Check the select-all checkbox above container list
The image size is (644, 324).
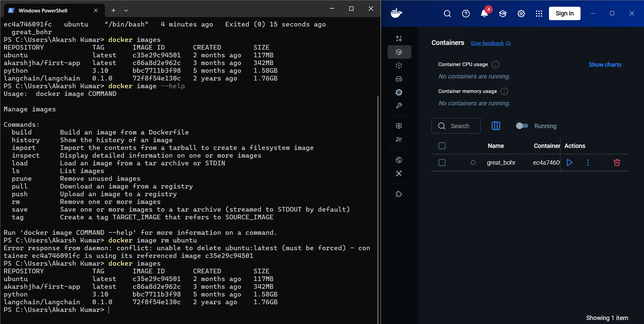pos(442,146)
